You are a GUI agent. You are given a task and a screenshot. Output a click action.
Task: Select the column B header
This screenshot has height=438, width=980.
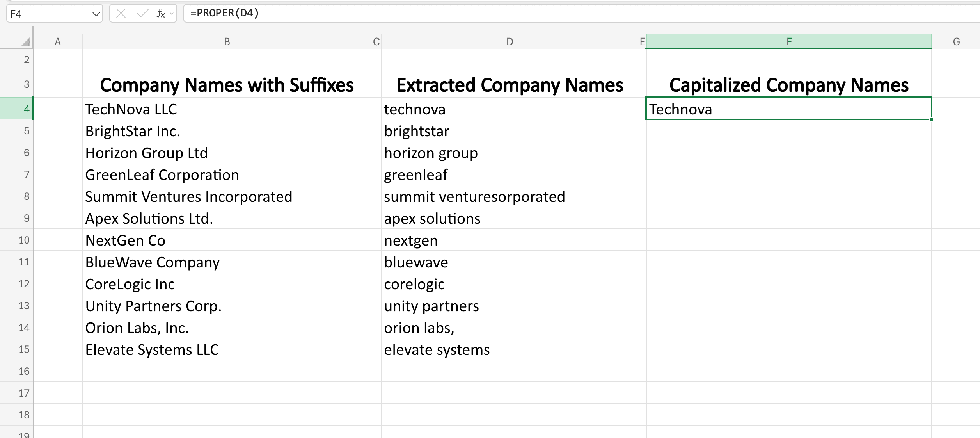(227, 41)
